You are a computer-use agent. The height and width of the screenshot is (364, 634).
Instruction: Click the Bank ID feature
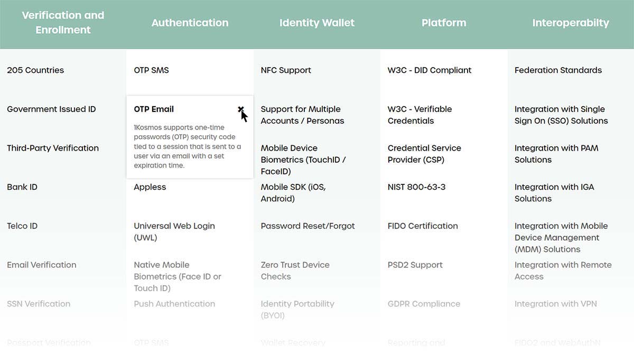coord(22,187)
